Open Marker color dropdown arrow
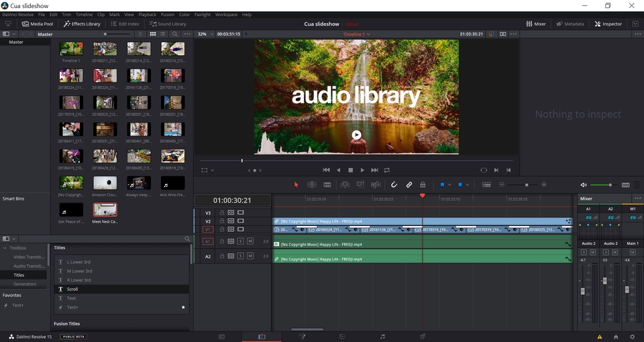Screen dimensions: 644x342 click(x=467, y=185)
